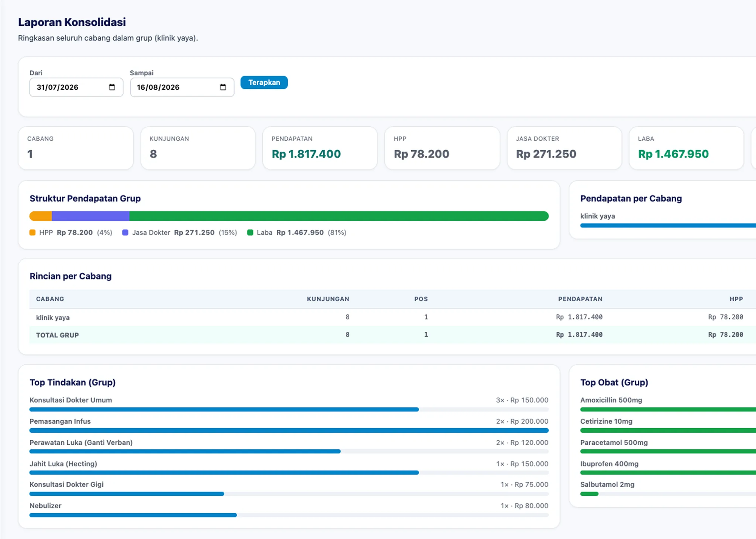Click the Struktur Pendapatan Grup heading
The height and width of the screenshot is (539, 756).
(85, 199)
